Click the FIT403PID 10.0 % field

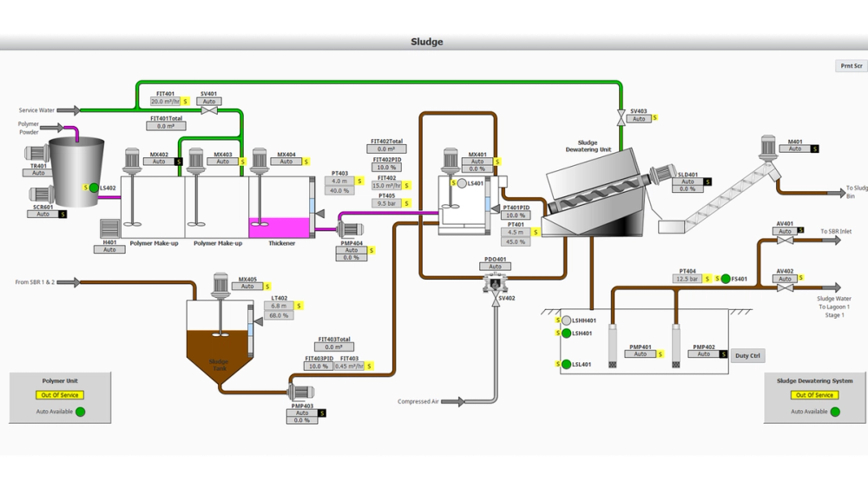tap(319, 366)
